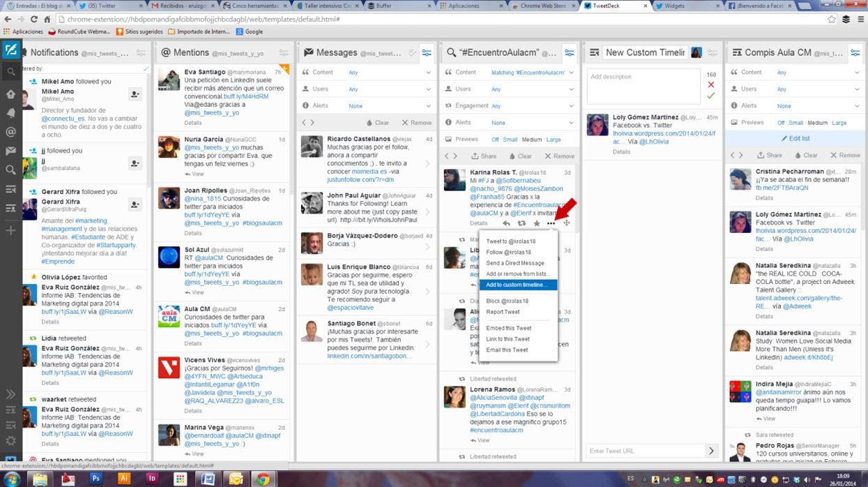
Task: Reply to Karina Rolas tweet
Action: [506, 223]
